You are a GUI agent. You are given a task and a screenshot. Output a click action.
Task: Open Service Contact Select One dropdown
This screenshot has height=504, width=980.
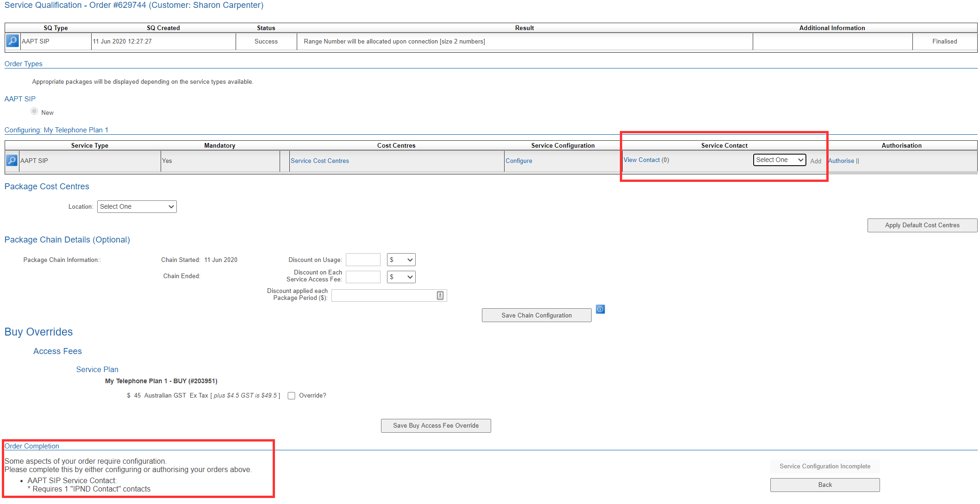[x=779, y=160]
